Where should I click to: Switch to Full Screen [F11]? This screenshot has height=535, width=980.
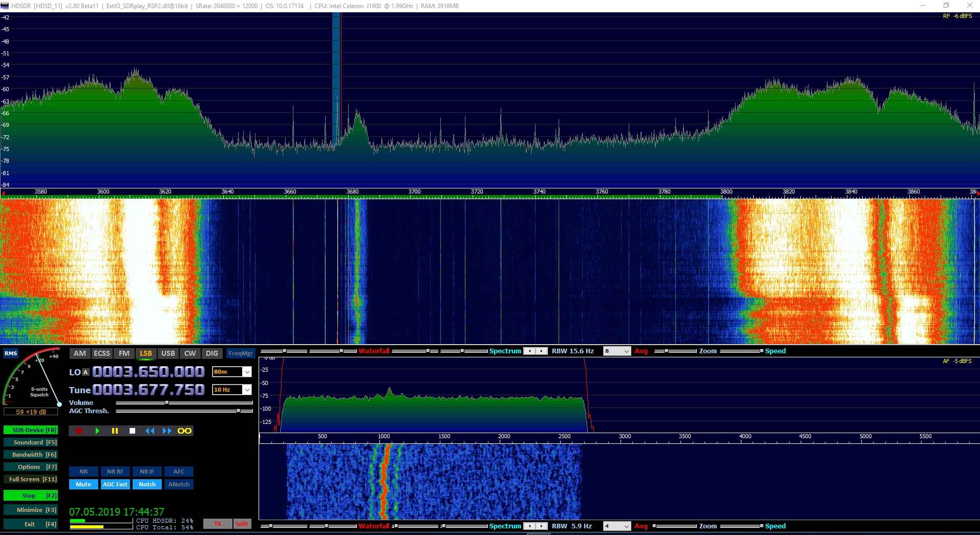(x=30, y=479)
